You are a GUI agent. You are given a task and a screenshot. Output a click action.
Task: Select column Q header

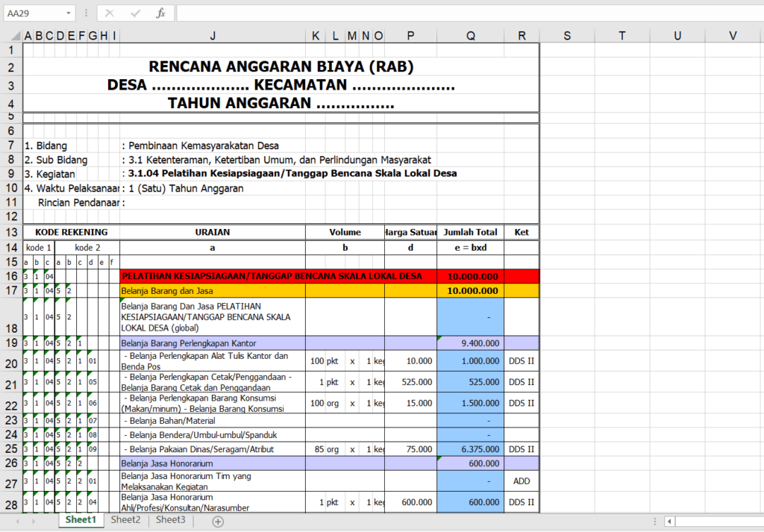point(470,35)
